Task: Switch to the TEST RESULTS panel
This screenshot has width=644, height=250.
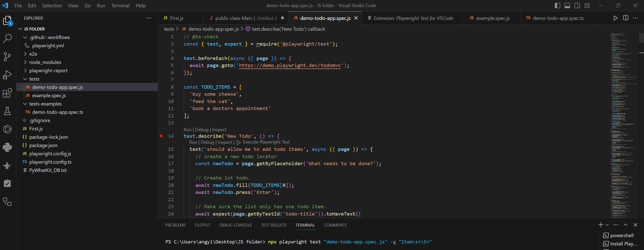Action: pyautogui.click(x=273, y=225)
